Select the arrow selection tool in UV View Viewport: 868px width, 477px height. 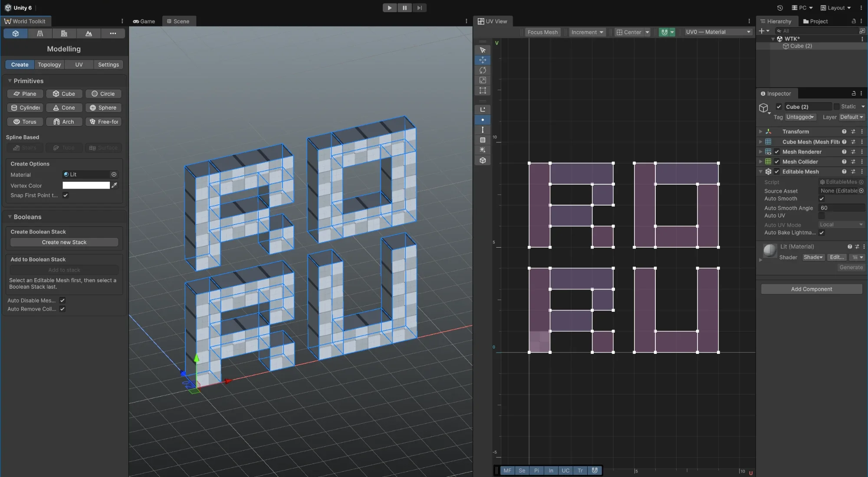tap(483, 50)
